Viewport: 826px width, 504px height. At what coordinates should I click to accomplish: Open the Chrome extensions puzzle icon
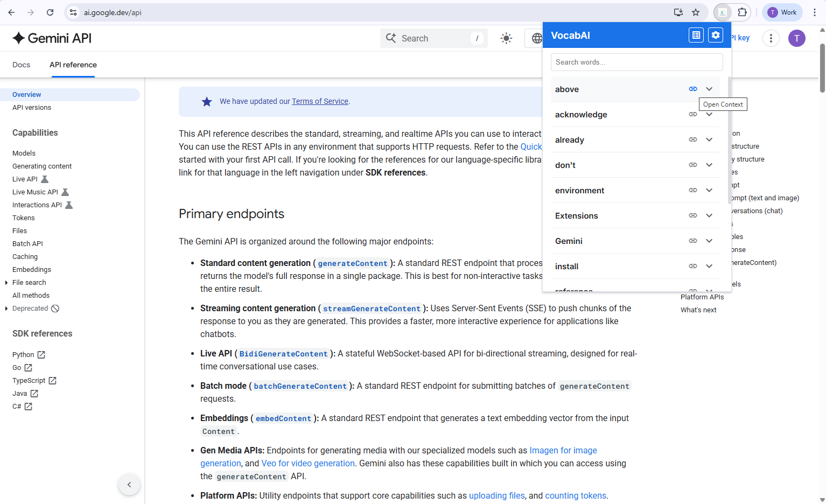point(743,12)
